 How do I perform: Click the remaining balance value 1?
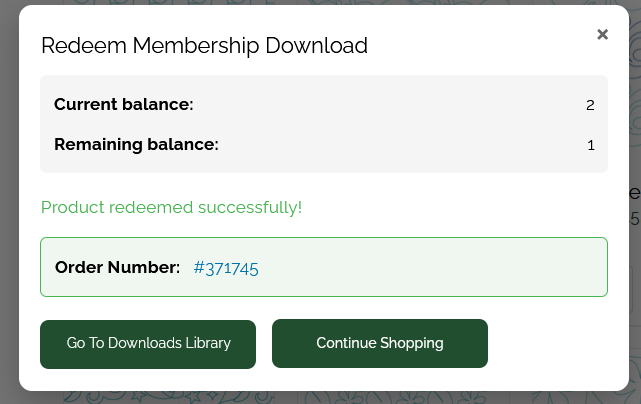pos(591,145)
